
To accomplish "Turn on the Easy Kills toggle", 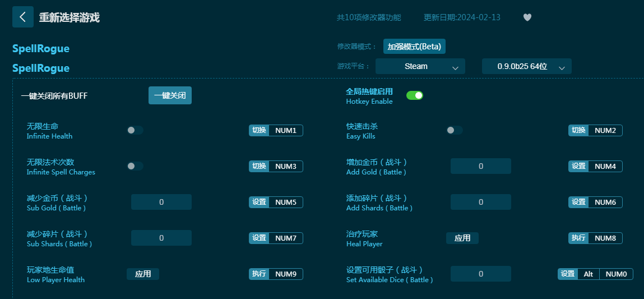I will 454,130.
